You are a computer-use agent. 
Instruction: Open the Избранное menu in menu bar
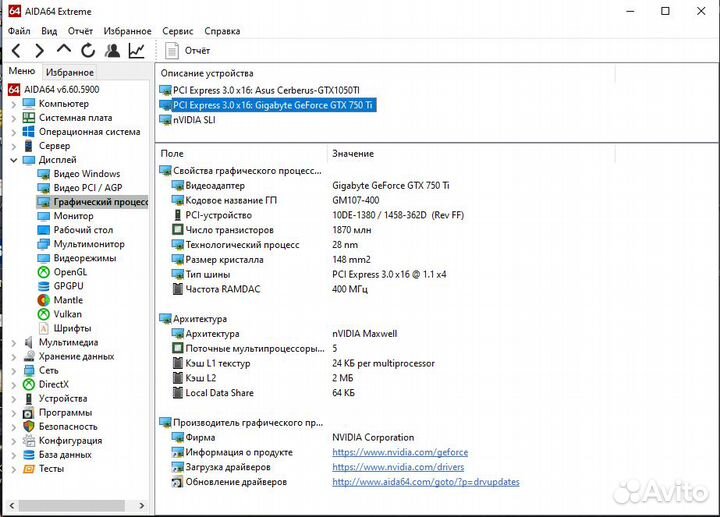pos(127,31)
